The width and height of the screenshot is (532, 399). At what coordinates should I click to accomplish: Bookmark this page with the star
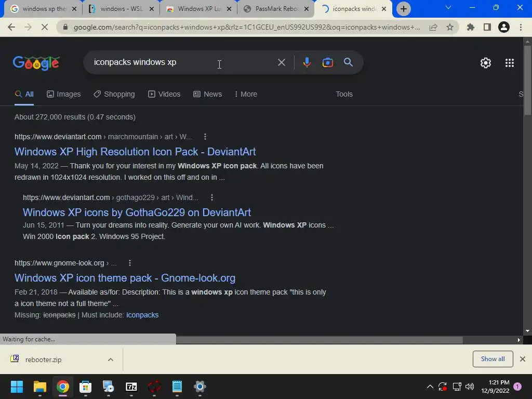450,27
